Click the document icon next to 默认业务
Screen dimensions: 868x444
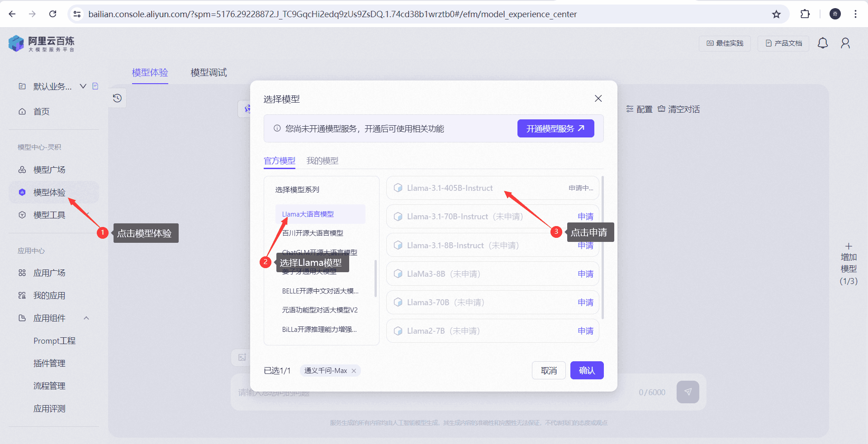pos(95,86)
